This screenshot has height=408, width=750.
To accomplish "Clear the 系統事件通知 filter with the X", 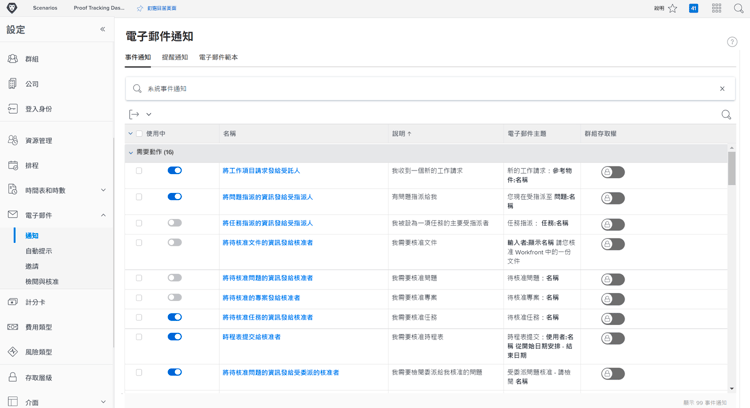I will (x=722, y=88).
